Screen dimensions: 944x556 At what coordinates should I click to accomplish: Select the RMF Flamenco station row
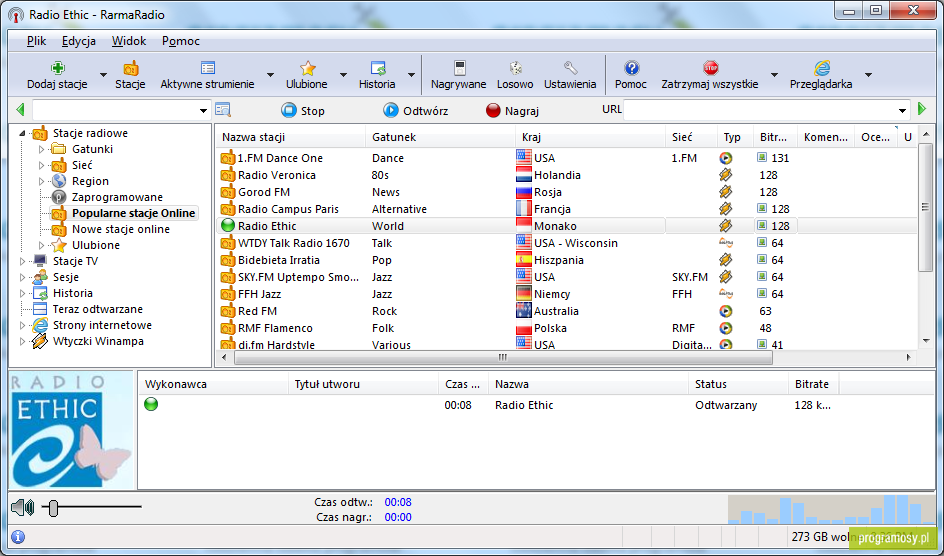coord(567,328)
